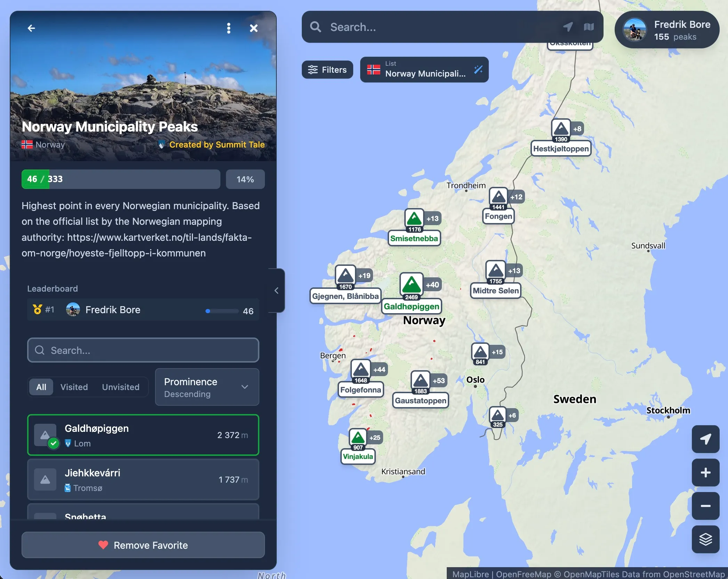Open the three-dot options menu
Screen dimensions: 728x579
click(x=228, y=28)
